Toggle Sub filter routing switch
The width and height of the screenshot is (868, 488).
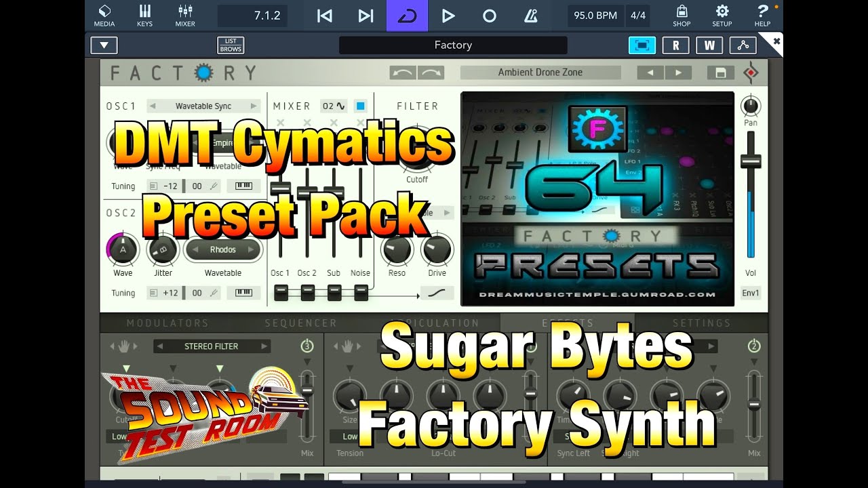tap(334, 293)
